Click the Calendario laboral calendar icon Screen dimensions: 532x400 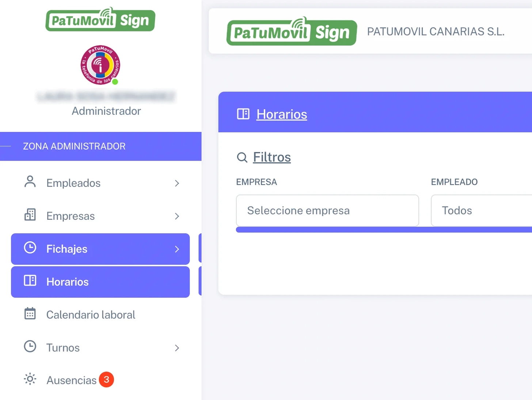click(30, 314)
